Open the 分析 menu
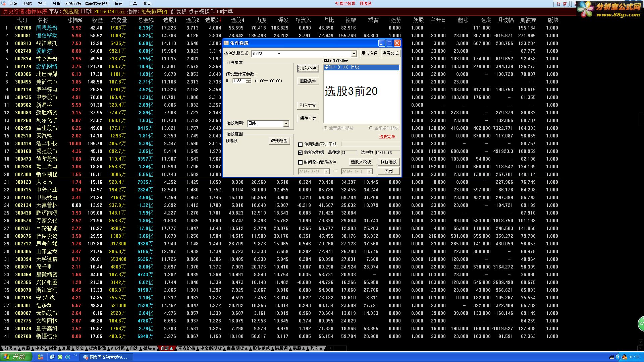The width and height of the screenshot is (644, 362). point(56,3)
